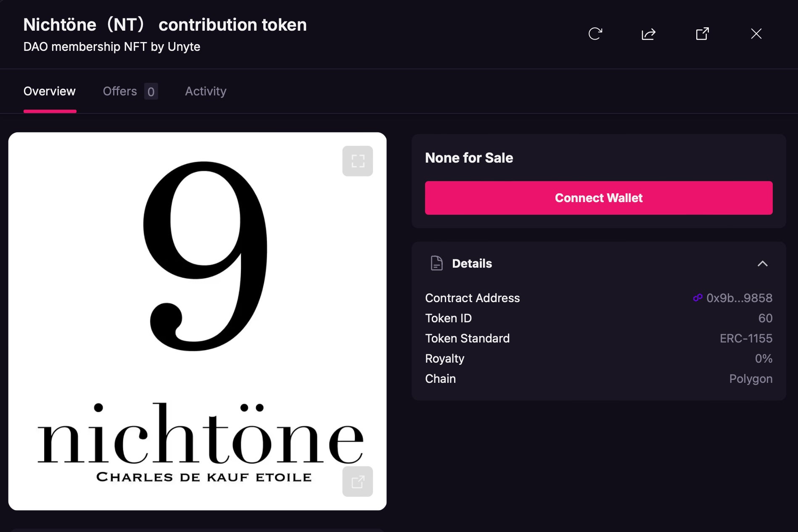This screenshot has width=798, height=532.
Task: Click the Polygon chain icon by contract address
Action: click(x=698, y=298)
